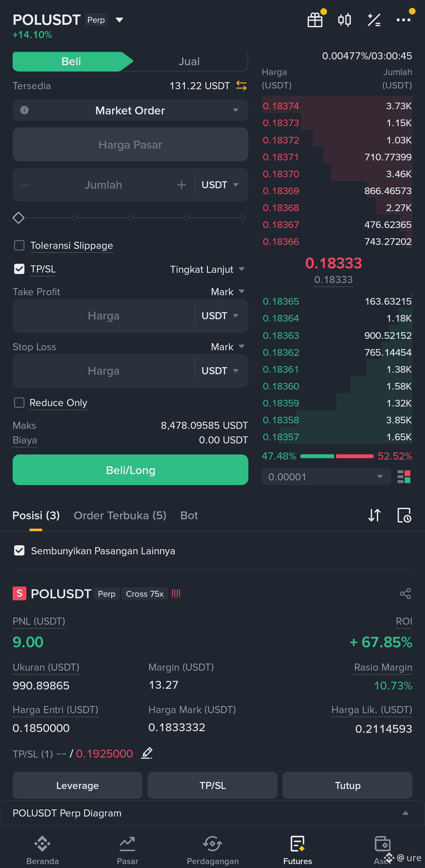
Task: Open the Market Order type dropdown
Action: click(x=130, y=110)
